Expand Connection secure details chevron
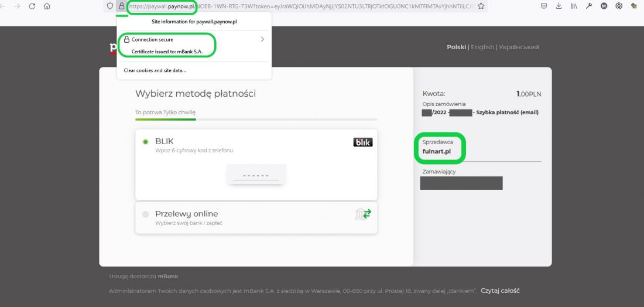 coord(262,39)
